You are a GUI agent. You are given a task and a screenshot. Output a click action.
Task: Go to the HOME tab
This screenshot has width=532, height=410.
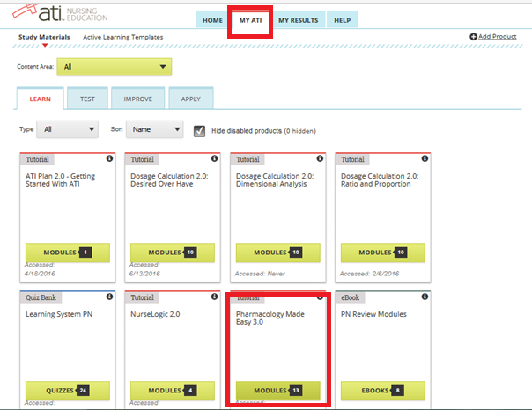(212, 20)
